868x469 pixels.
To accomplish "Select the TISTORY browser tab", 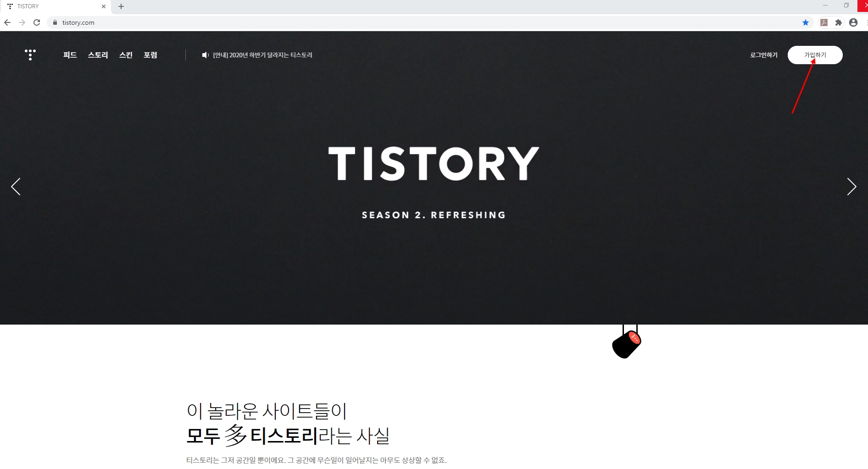I will (56, 6).
